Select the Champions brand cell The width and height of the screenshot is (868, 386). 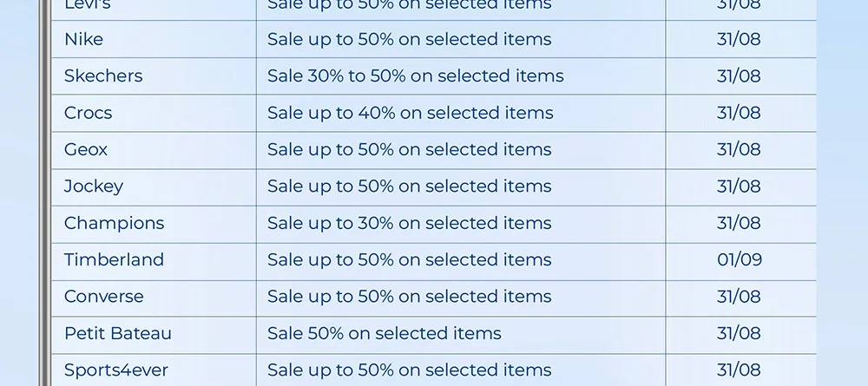114,223
